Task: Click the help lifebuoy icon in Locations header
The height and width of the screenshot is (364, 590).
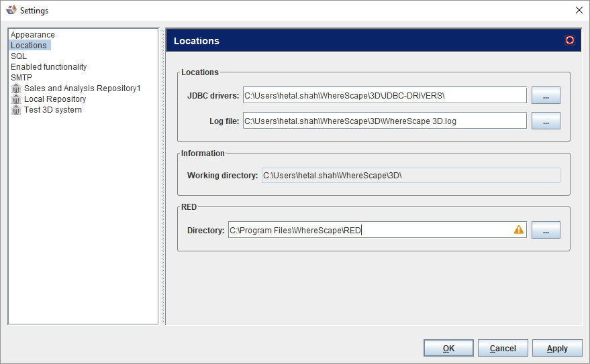Action: pyautogui.click(x=570, y=40)
